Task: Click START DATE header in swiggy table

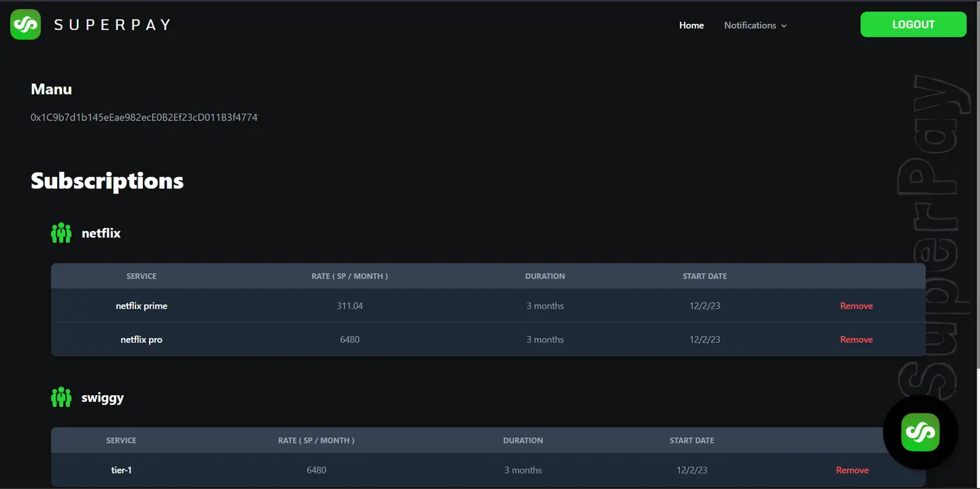Action: (x=692, y=441)
